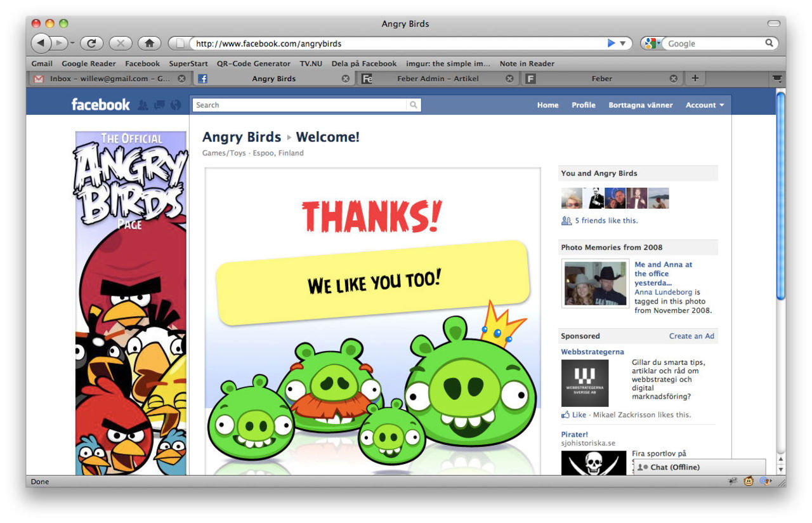This screenshot has height=523, width=812.
Task: Open the Account dropdown menu
Action: click(704, 105)
